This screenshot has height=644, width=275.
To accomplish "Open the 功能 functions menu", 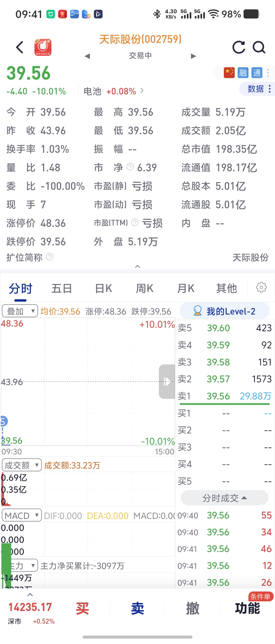I will pyautogui.click(x=247, y=609).
